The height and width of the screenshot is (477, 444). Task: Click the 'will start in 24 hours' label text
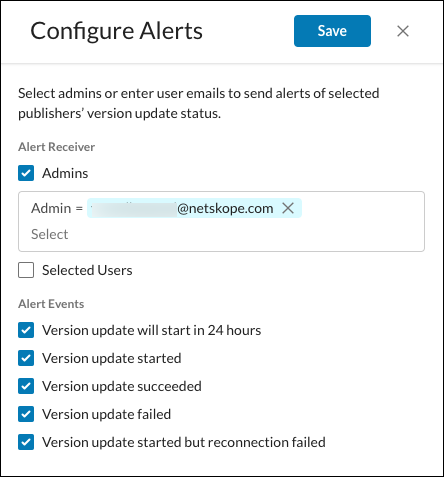199,330
